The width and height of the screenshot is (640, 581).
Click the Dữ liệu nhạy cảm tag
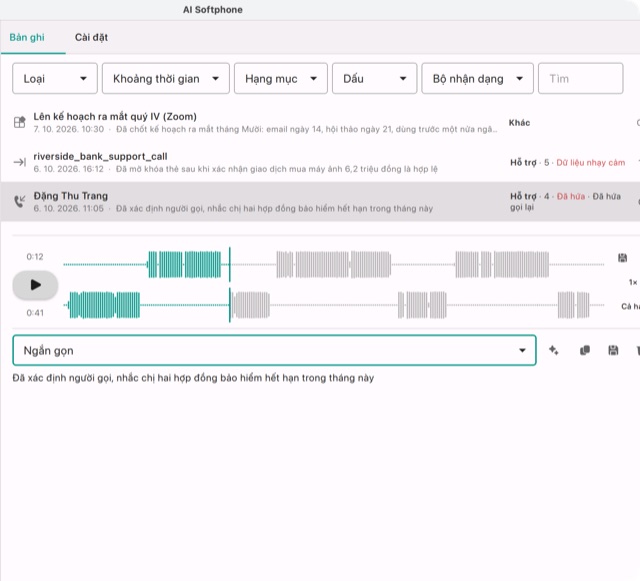591,163
